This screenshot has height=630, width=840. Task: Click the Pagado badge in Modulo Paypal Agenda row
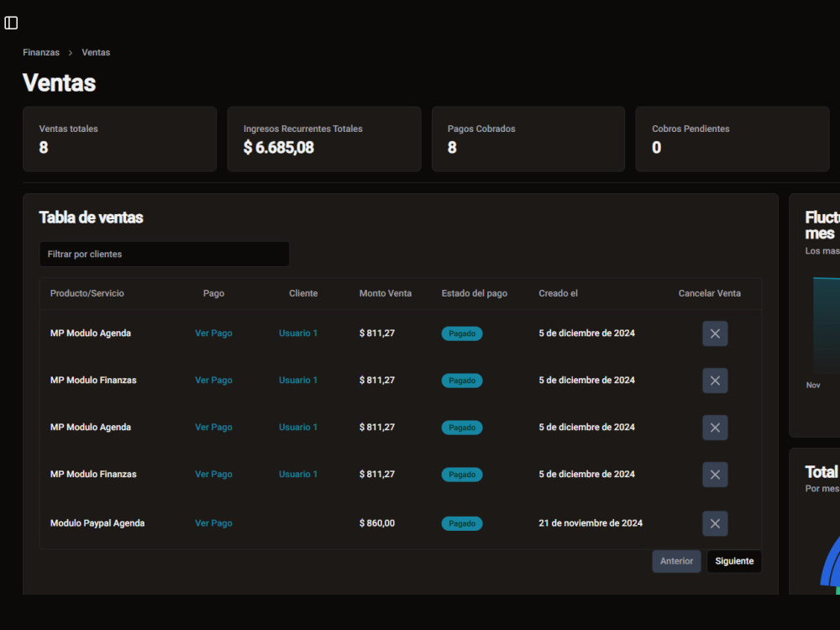click(x=462, y=524)
